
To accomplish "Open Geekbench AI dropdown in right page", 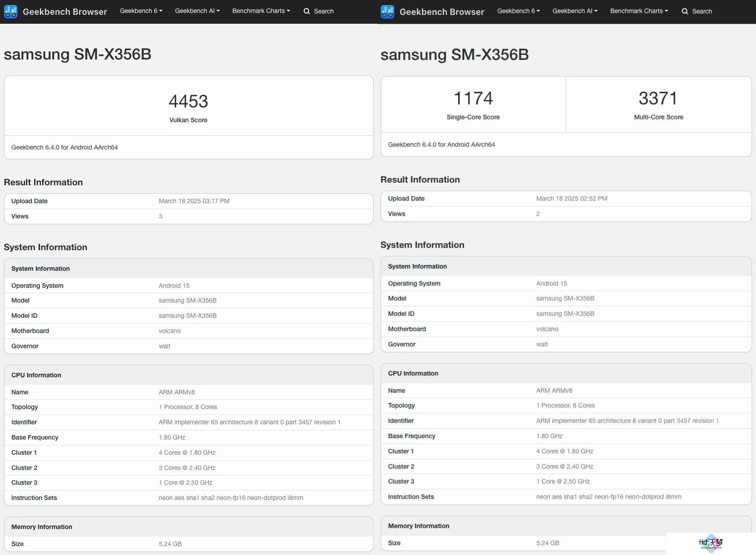I will (575, 11).
